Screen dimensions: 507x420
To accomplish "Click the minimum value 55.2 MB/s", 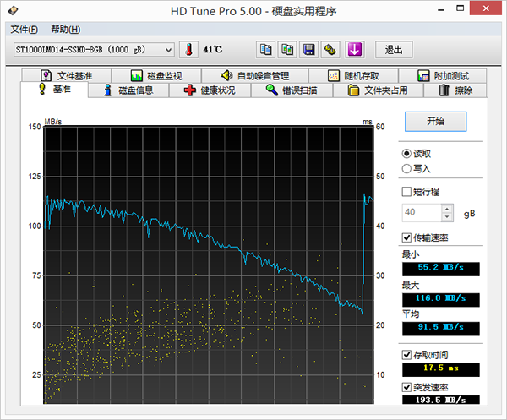I will pyautogui.click(x=441, y=269).
